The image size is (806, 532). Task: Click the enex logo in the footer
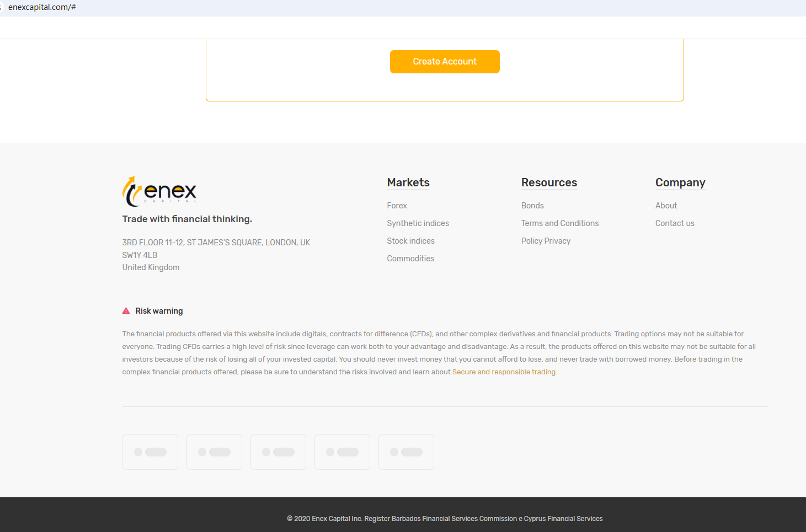[x=159, y=191]
